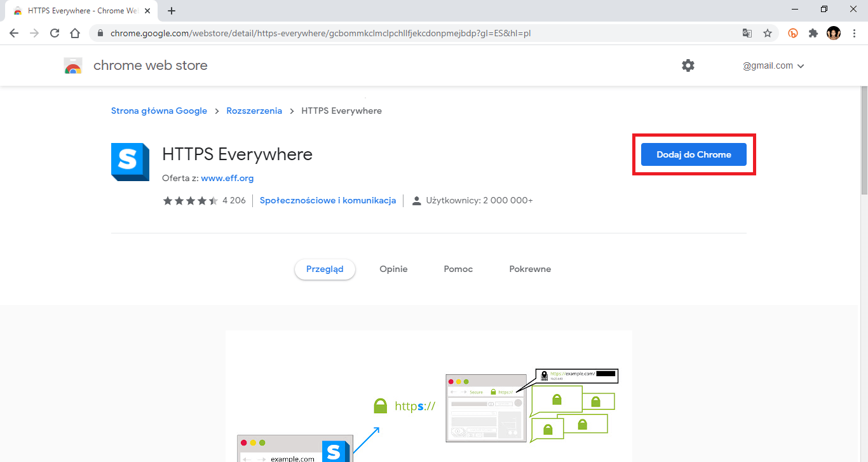868x462 pixels.
Task: Open a new tab with plus button
Action: pos(172,11)
